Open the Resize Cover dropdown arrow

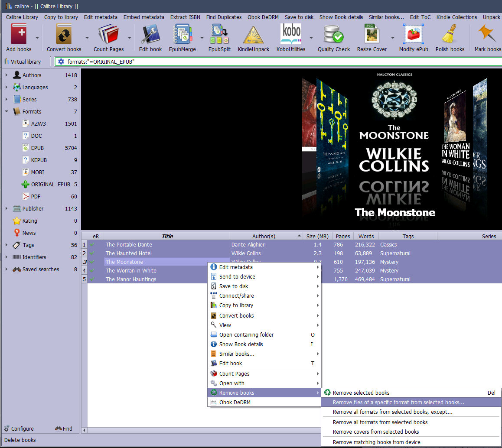click(393, 38)
